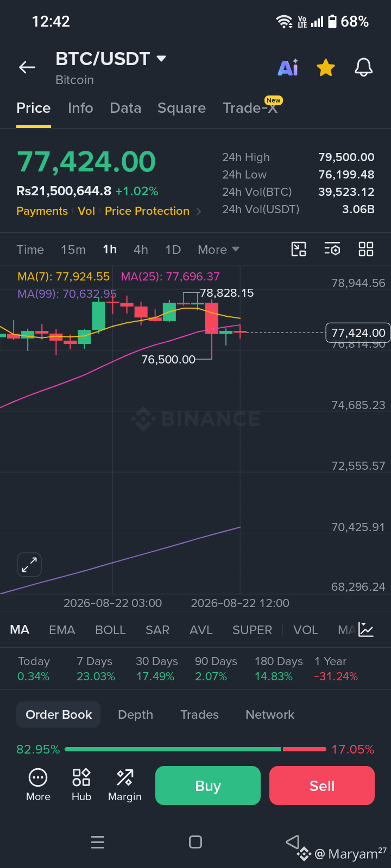
Task: Open the chart drawing tools icon
Action: pyautogui.click(x=299, y=249)
